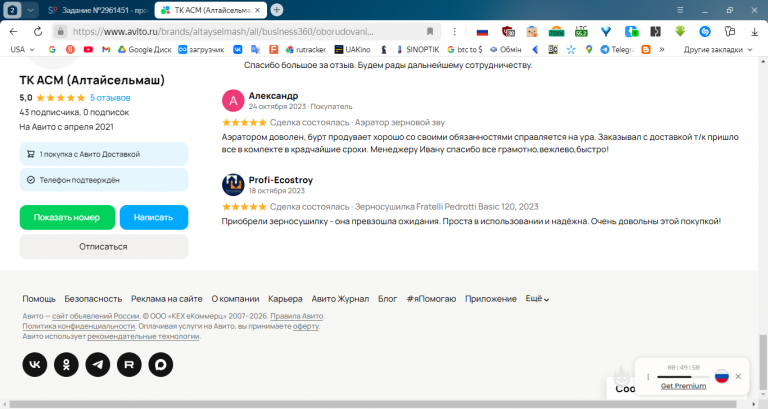Image resolution: width=768 pixels, height=409 pixels.
Task: Open the Google Maps pin bookmark
Action: 589,49
